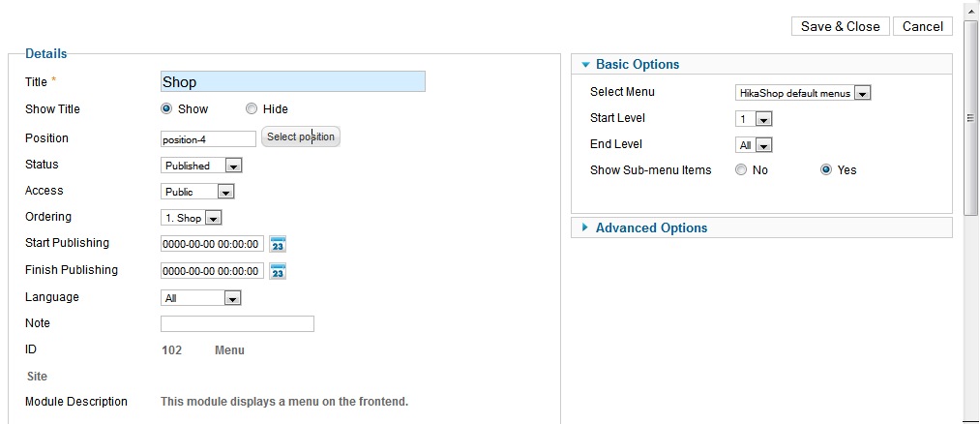980x424 pixels.
Task: Set Show Sub-menu Items to Yes
Action: [x=826, y=170]
